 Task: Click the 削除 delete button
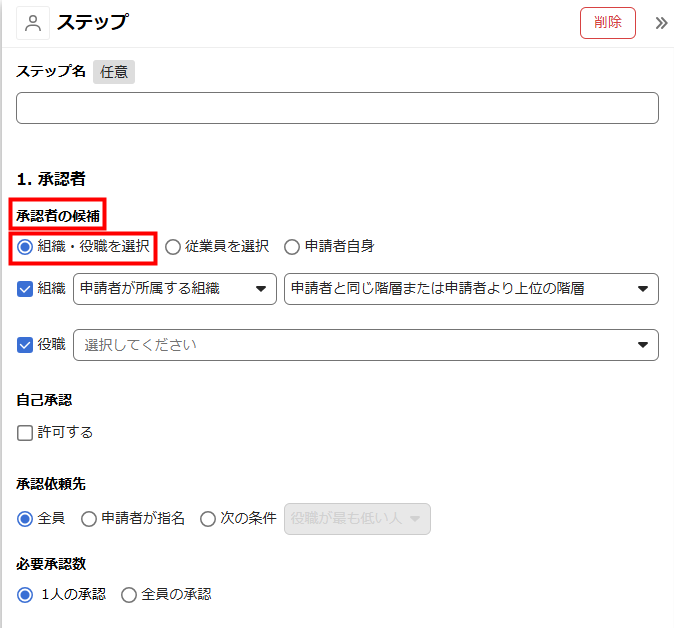pyautogui.click(x=607, y=23)
